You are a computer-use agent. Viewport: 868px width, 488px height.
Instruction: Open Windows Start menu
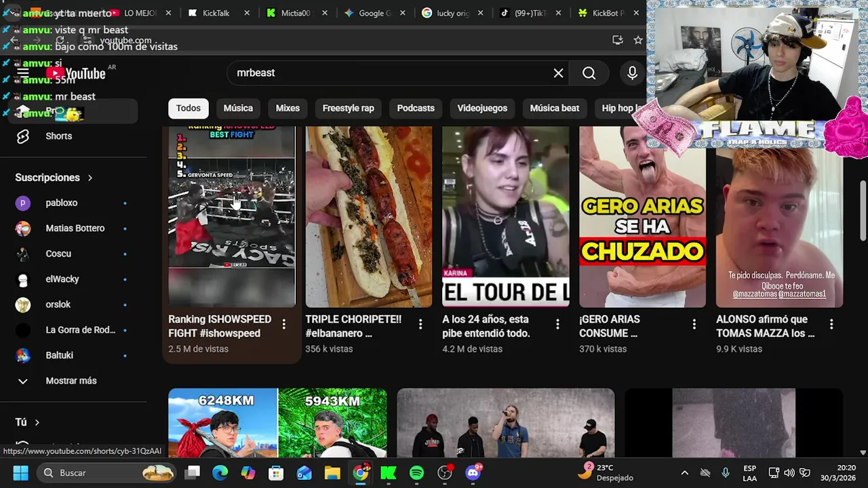20,472
